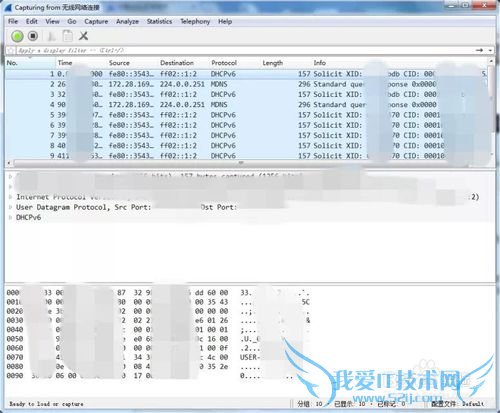Screen dimensions: 500x413
Task: Sort packets by the Source column
Action: [x=132, y=63]
